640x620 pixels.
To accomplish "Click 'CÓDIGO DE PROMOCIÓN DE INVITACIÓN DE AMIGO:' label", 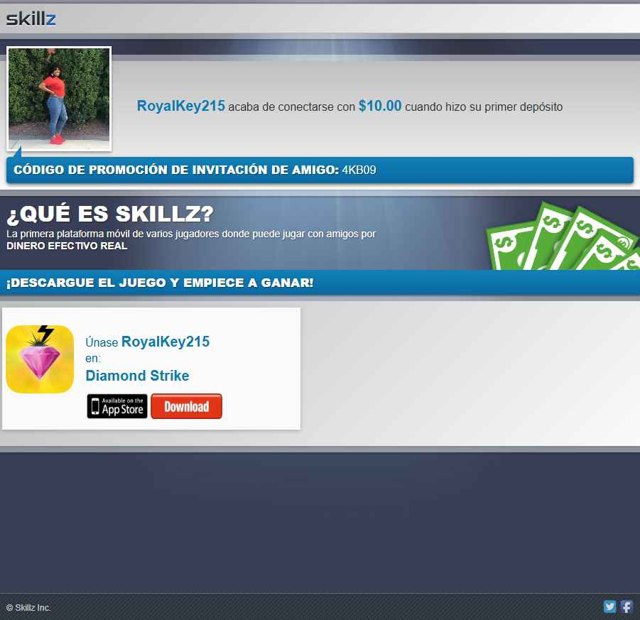I will (176, 170).
